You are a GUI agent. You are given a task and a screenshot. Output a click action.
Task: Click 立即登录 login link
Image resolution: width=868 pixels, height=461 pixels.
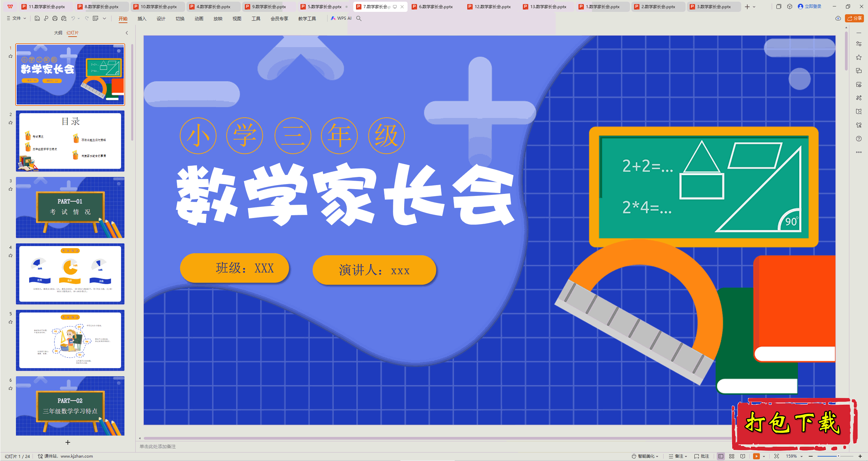(810, 6)
